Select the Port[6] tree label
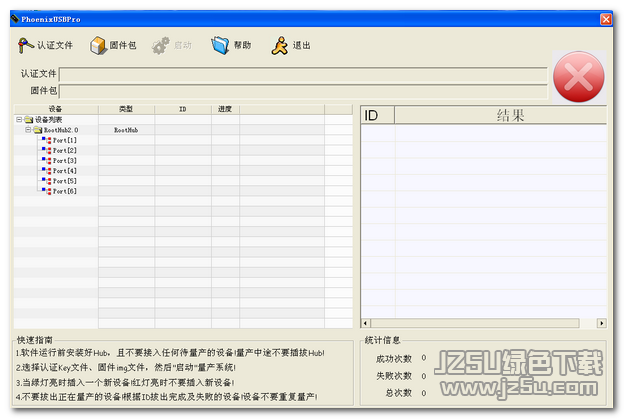Viewport: 624px width, 419px height. tap(65, 191)
